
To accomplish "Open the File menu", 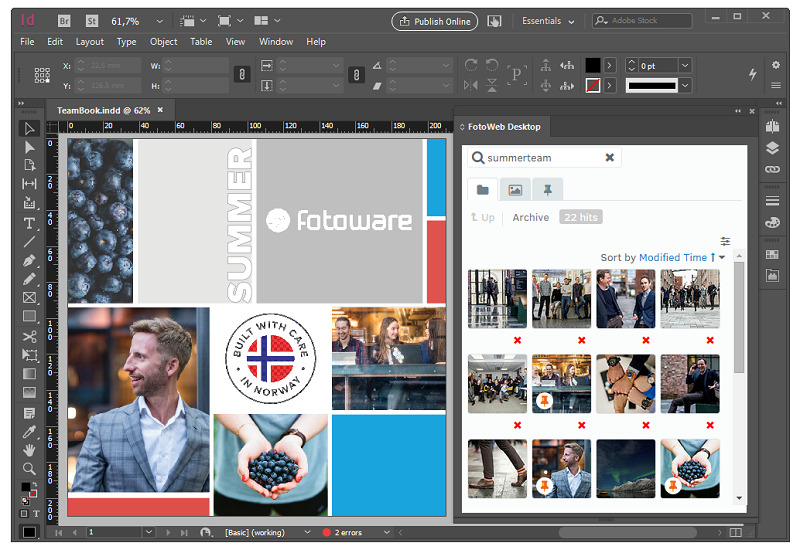I will click(27, 42).
